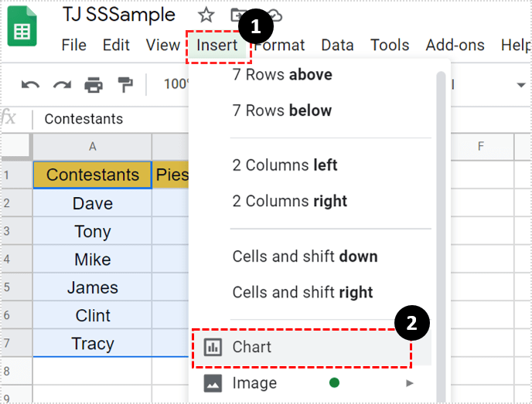The height and width of the screenshot is (404, 532).
Task: Select 2 Columns left option
Action: [285, 165]
